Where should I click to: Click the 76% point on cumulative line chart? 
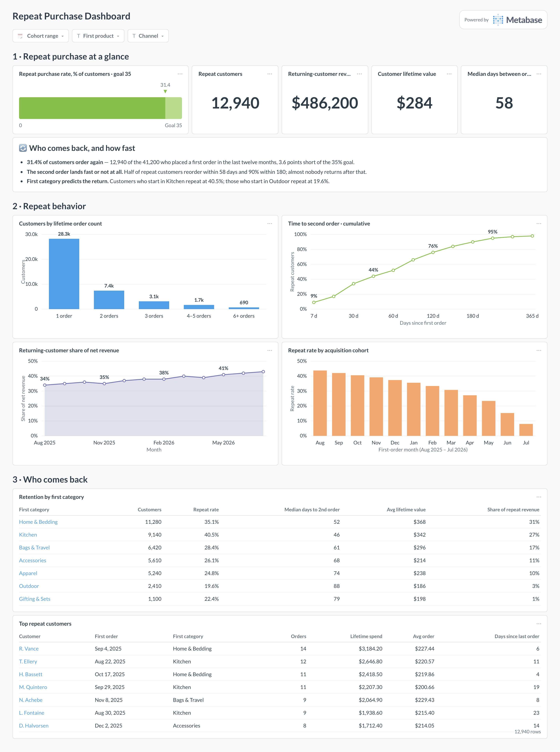point(433,252)
